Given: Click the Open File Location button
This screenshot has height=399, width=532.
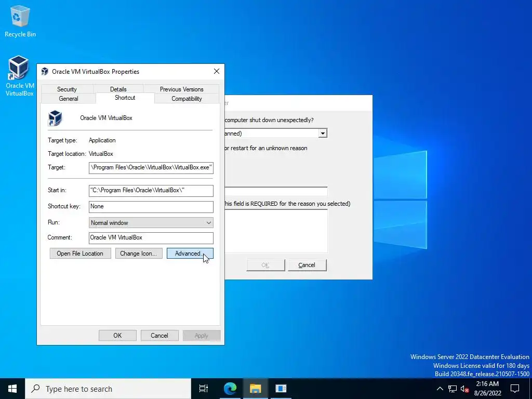Looking at the screenshot, I should tap(80, 254).
